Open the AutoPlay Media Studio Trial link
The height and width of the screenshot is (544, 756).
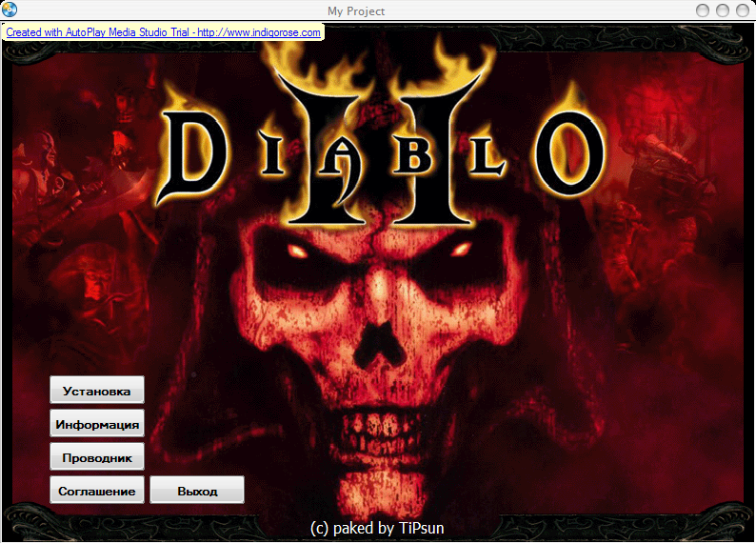(164, 31)
